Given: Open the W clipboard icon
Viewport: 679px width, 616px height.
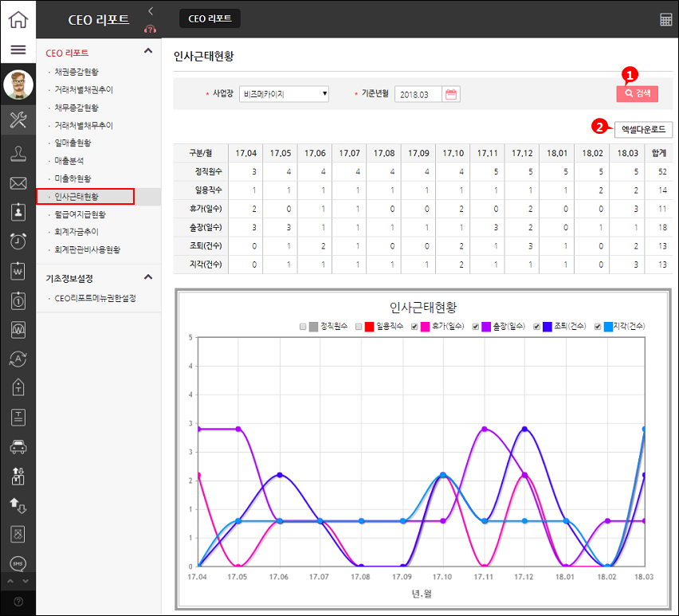Looking at the screenshot, I should coord(18,271).
